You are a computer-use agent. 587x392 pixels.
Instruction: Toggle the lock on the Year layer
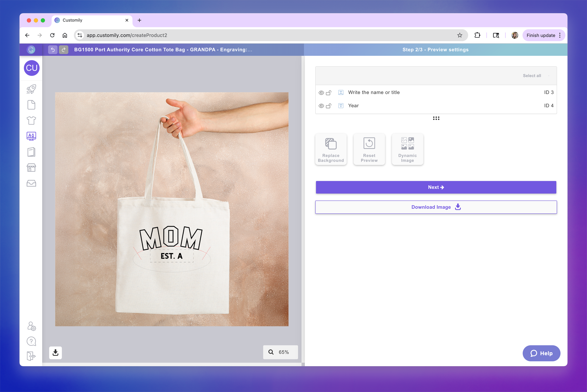[329, 106]
